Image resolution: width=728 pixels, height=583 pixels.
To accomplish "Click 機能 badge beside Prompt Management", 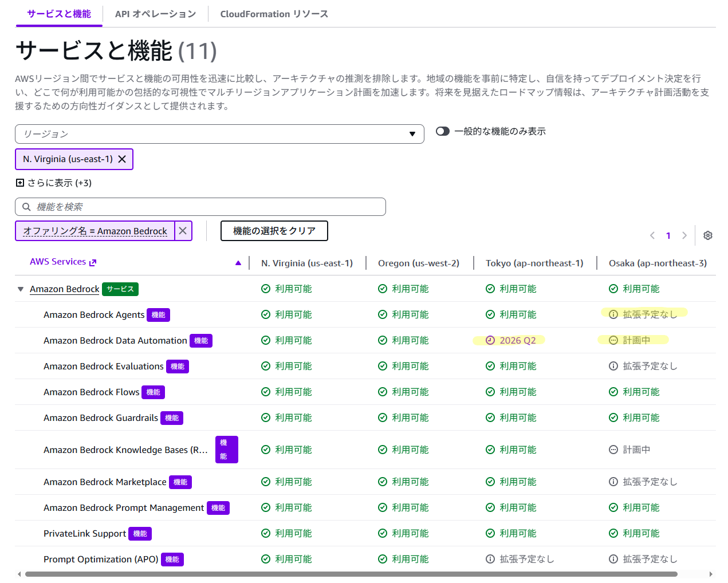I will [218, 508].
